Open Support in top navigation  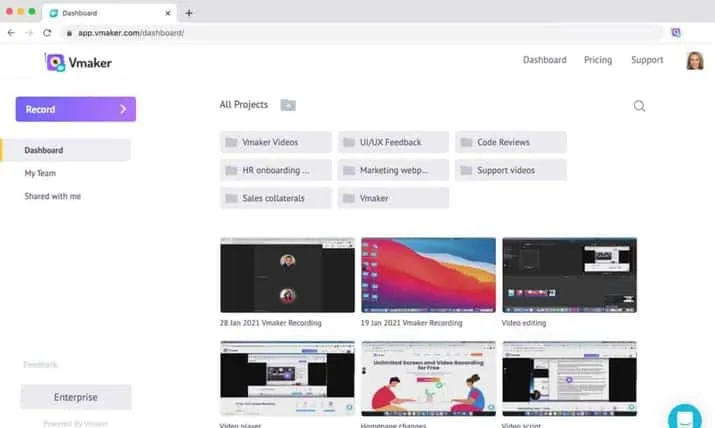tap(647, 60)
